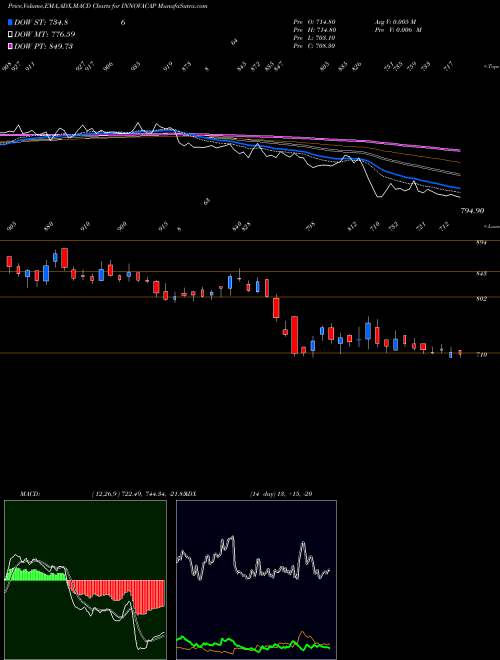
Task: Click the 'Pre V: 0.006 M' volume text
Action: 398,30
